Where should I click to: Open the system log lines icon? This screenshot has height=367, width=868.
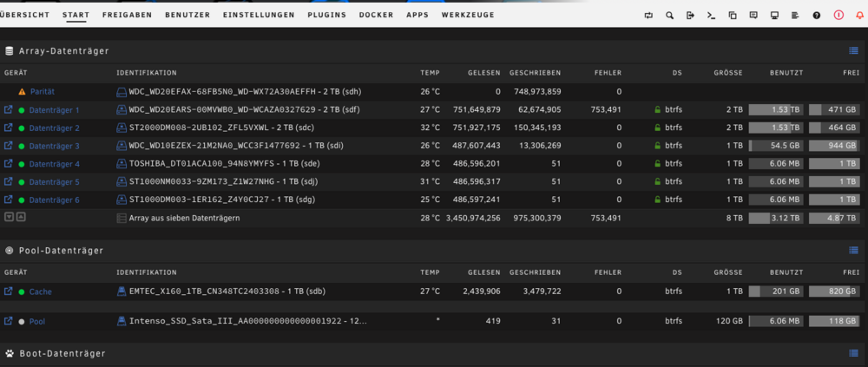[x=795, y=16]
